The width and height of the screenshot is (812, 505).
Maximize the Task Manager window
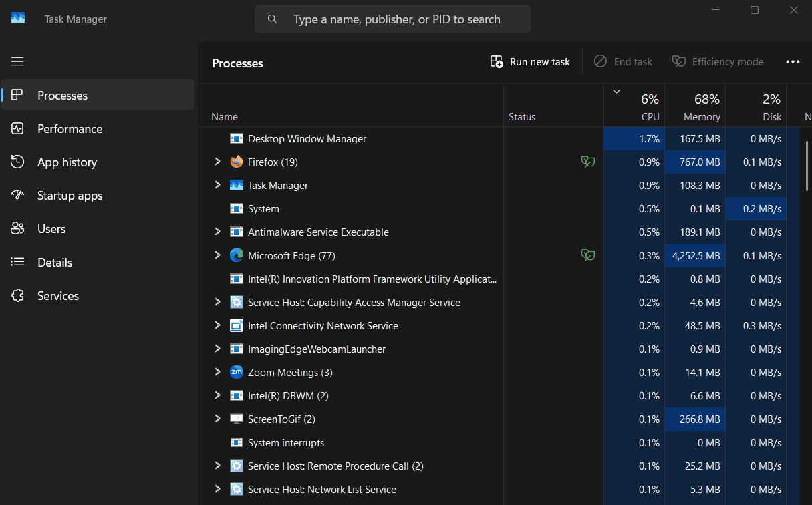coord(755,10)
